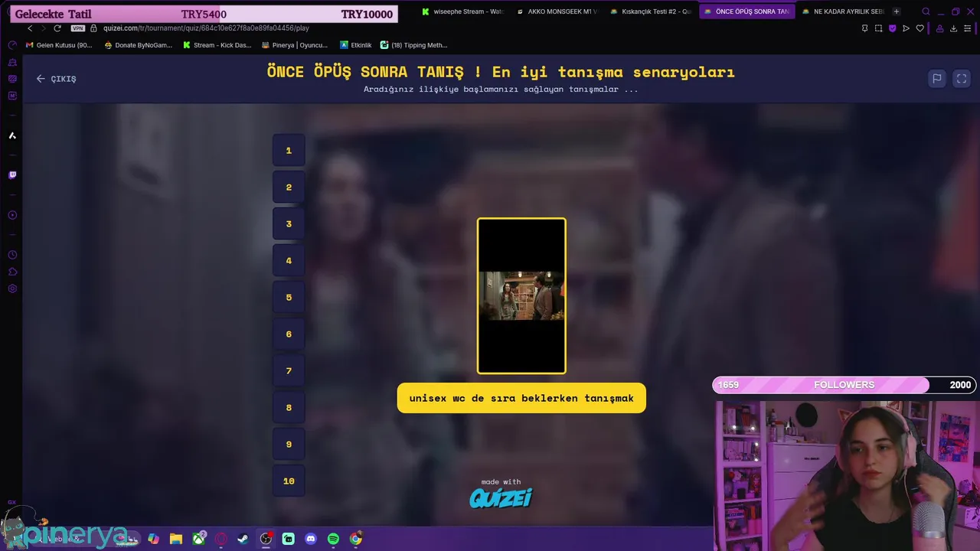Open the player circle sidebar icon
The height and width of the screenshot is (551, 980).
(x=12, y=215)
